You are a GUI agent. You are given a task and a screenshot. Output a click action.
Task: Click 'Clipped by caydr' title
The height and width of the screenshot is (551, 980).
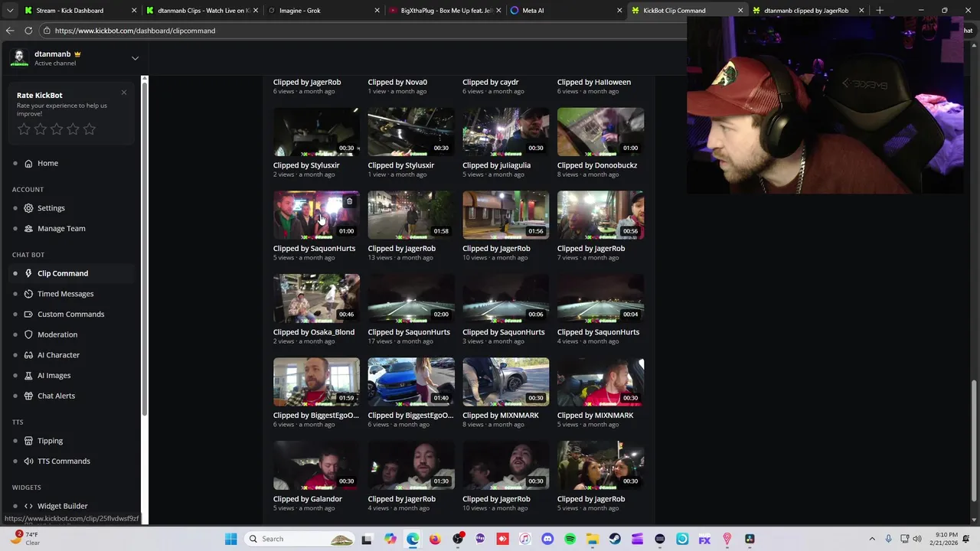[491, 82]
